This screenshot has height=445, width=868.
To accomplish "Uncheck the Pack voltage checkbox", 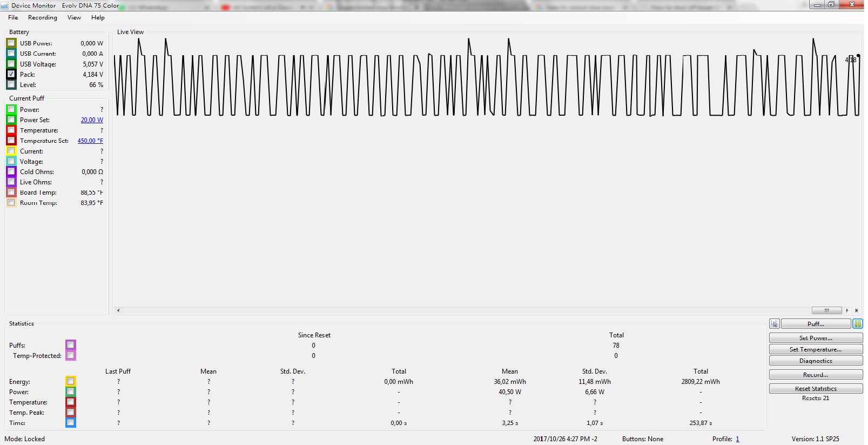I will (x=11, y=74).
